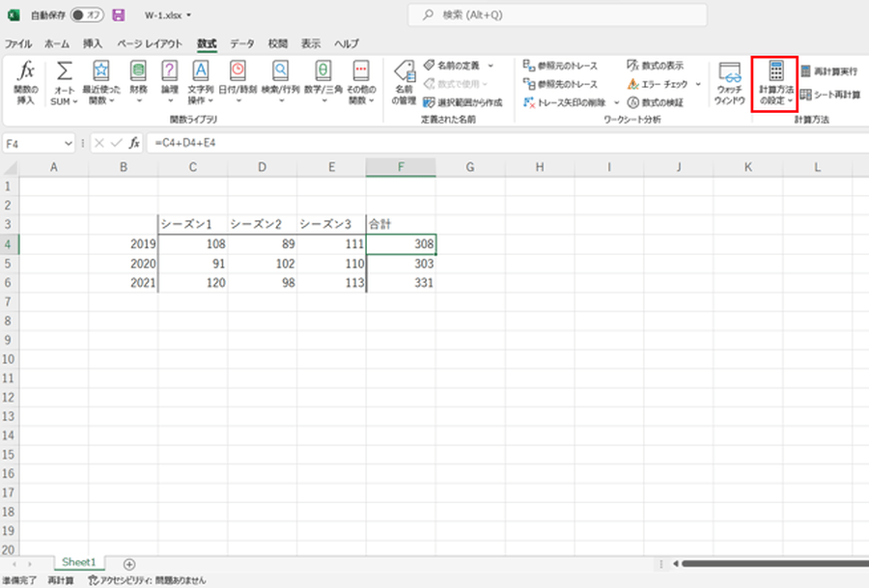
Task: Toggle the 自動保存 (AutoSave) switch
Action: click(88, 15)
